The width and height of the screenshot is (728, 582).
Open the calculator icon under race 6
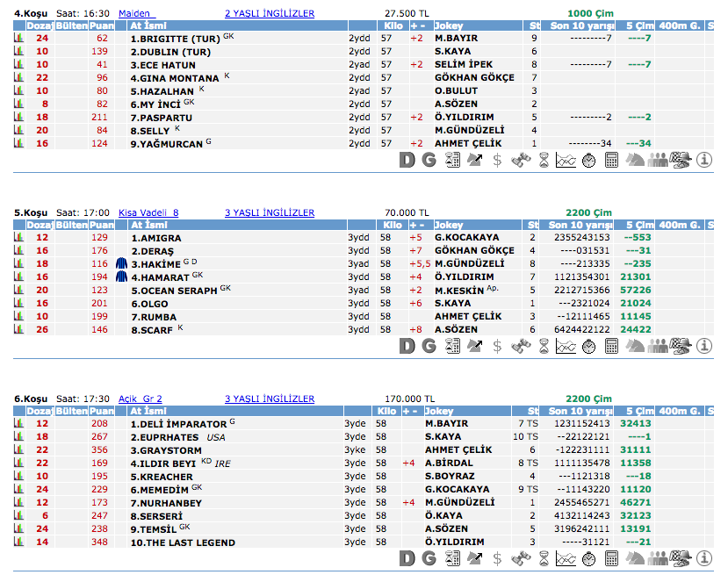point(612,559)
